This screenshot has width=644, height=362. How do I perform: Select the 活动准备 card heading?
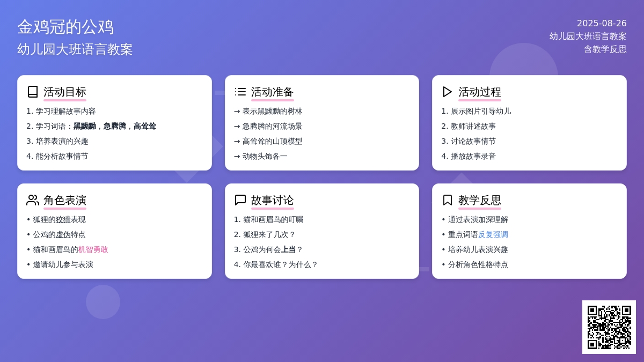[273, 92]
